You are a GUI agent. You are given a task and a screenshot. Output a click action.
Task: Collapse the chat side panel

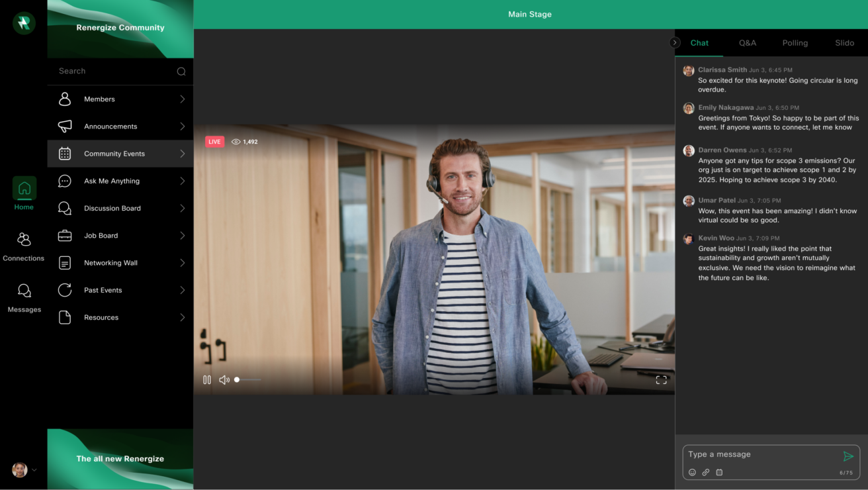pyautogui.click(x=675, y=43)
